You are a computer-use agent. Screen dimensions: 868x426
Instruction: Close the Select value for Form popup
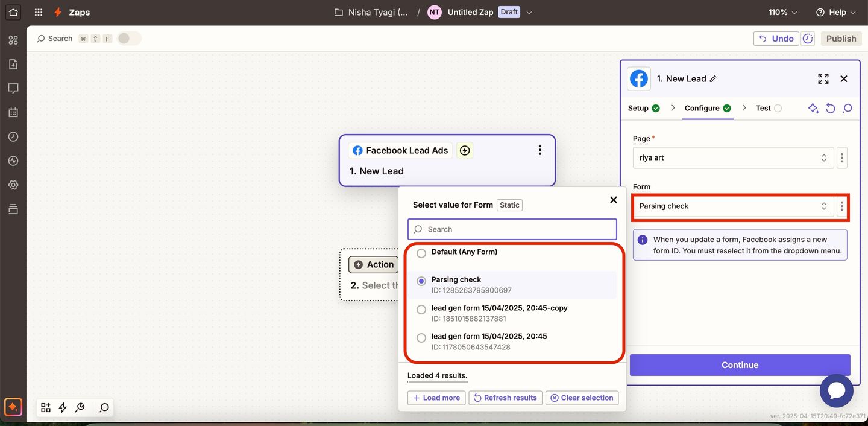[614, 200]
